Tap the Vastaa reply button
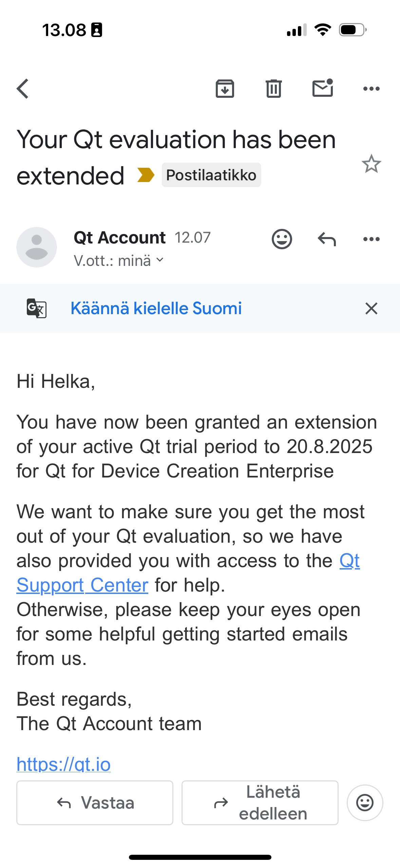Image resolution: width=400 pixels, height=868 pixels. [x=95, y=803]
